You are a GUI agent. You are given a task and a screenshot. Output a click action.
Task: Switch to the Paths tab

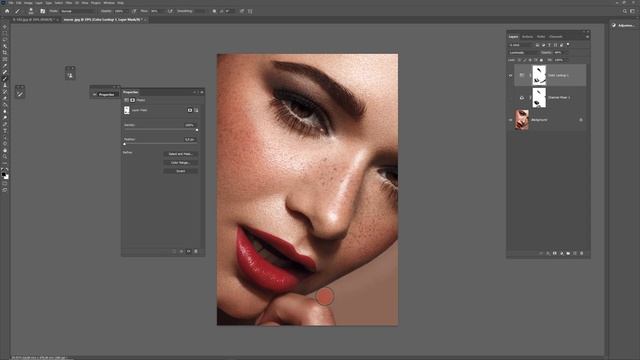tap(541, 36)
